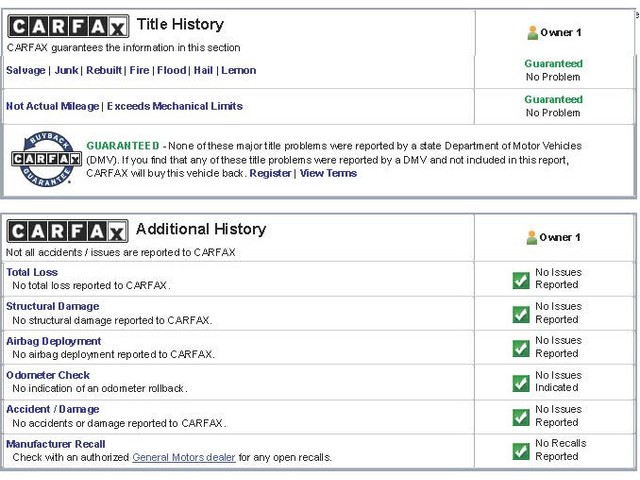
Task: Click the CARFAX logo beside Additional History
Action: [67, 231]
